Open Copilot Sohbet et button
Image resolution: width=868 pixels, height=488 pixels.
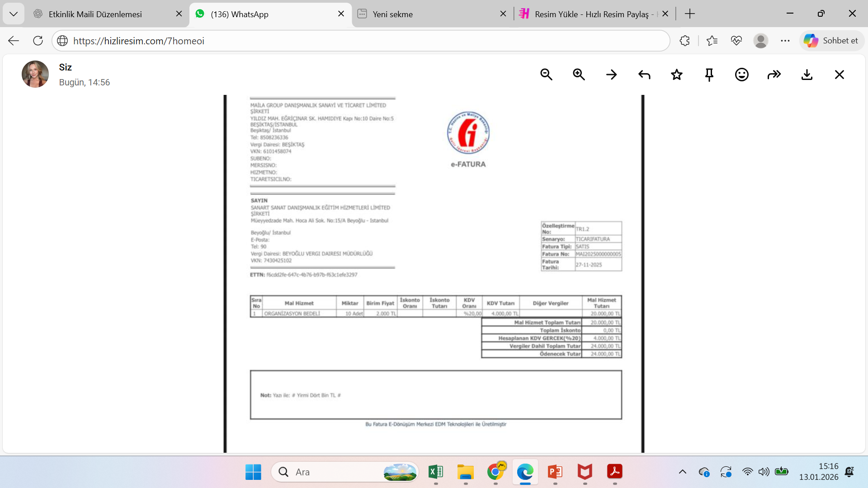pyautogui.click(x=832, y=41)
